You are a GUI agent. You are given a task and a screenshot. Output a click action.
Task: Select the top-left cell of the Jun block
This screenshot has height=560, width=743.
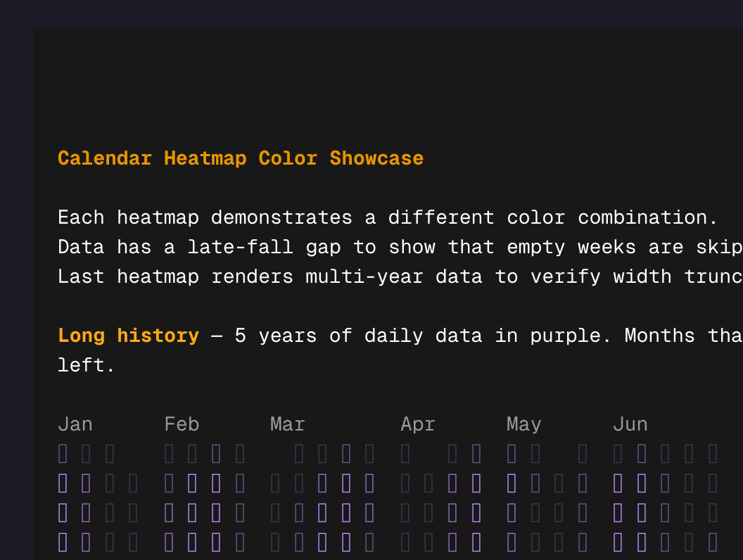pyautogui.click(x=618, y=453)
